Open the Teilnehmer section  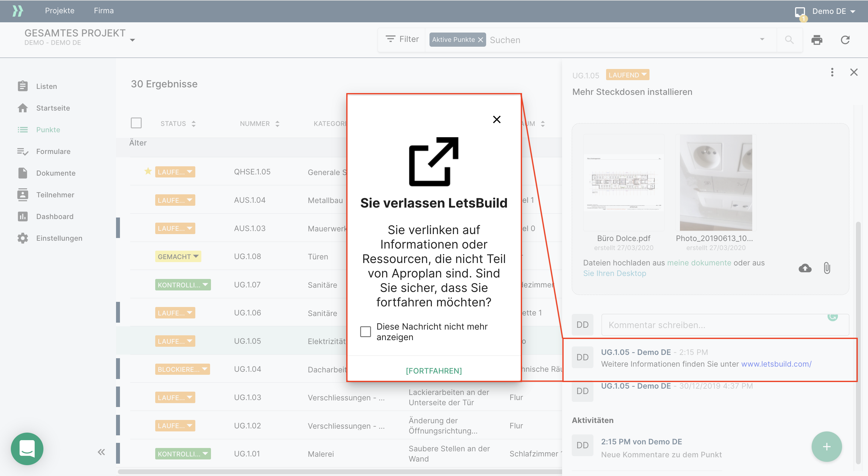coord(46,195)
